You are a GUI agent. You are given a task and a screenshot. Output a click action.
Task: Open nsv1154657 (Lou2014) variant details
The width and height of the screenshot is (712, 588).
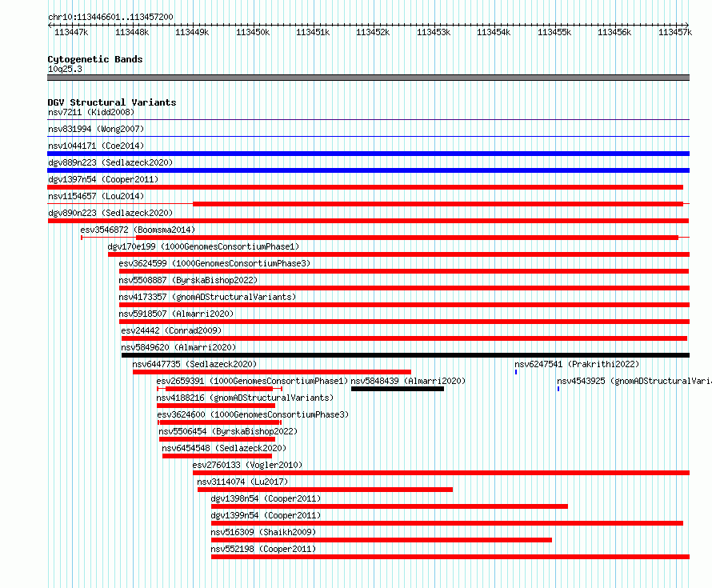click(x=96, y=196)
